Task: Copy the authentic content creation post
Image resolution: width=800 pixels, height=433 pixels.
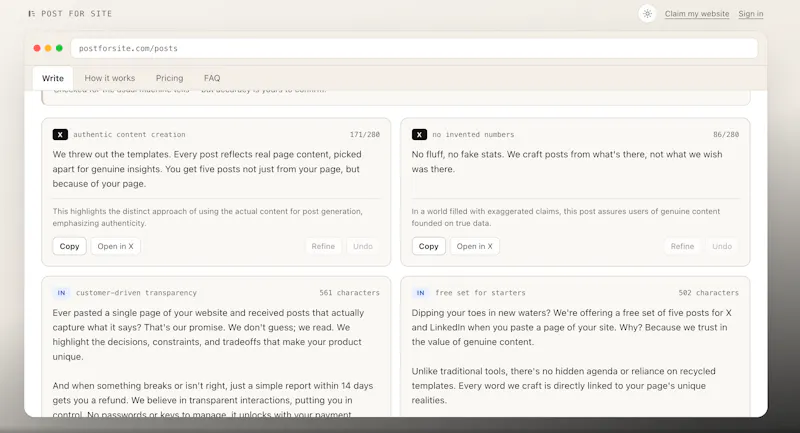Action: (x=69, y=246)
